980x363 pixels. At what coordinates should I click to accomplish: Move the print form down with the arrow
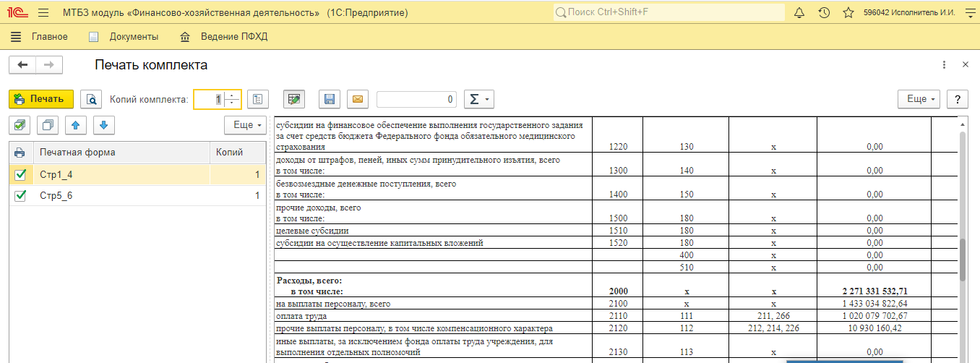click(104, 126)
